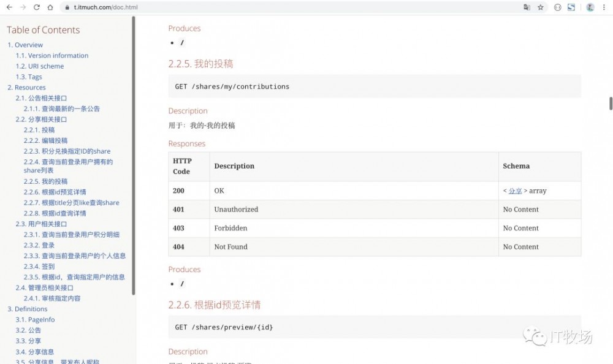Viewport: 613px width, 364px height.
Task: Open 2.3.4. 签到 entry
Action: [39, 266]
